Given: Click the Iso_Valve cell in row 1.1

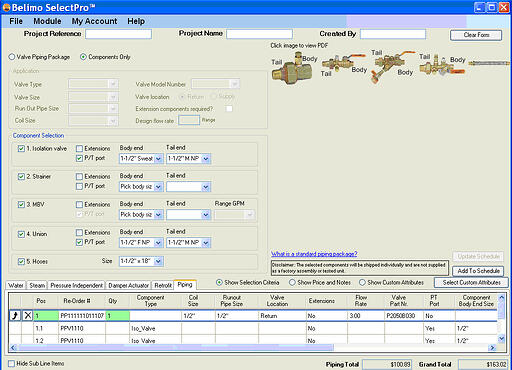Looking at the screenshot, I should point(155,328).
